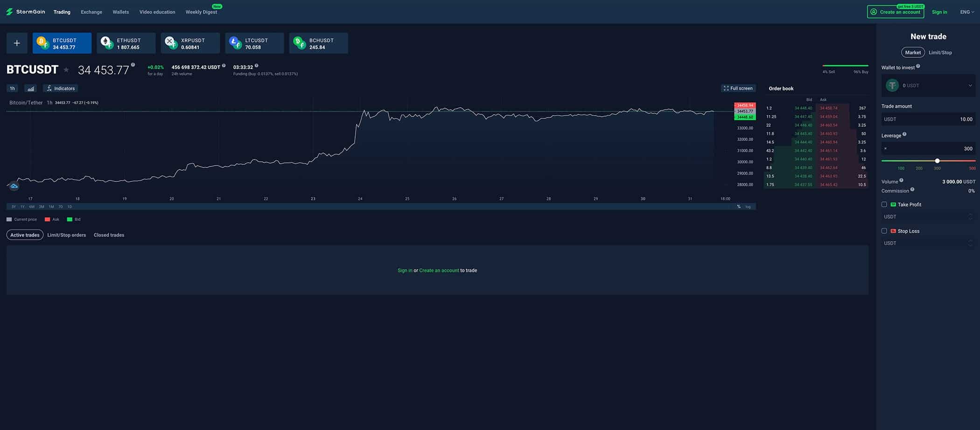Viewport: 980px width, 430px height.
Task: Click info icon beside Leverage label
Action: point(904,134)
